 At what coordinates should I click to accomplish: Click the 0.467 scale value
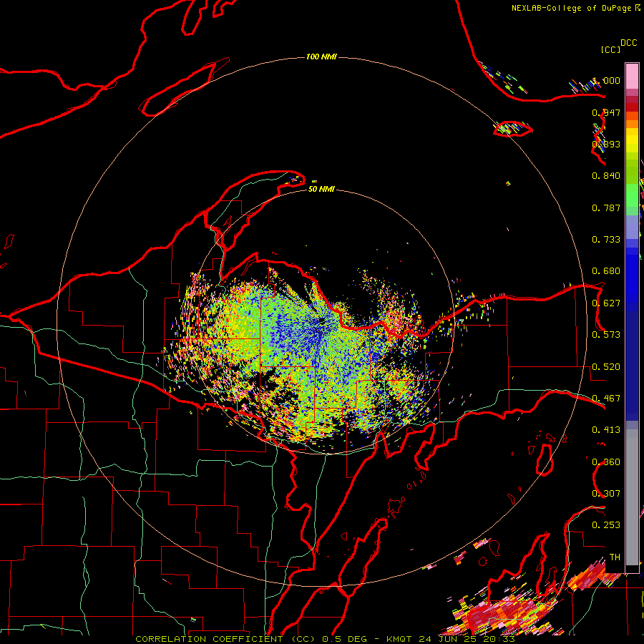click(606, 399)
